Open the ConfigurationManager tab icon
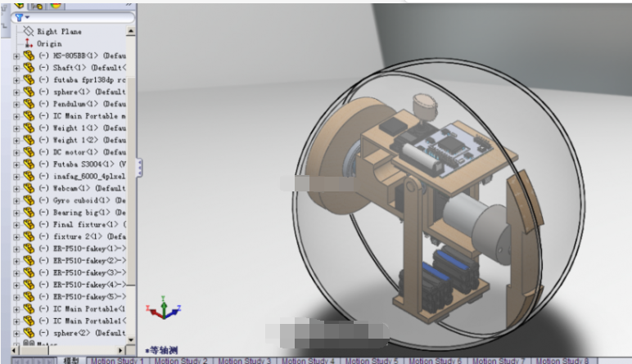This screenshot has width=632, height=364. (37, 6)
